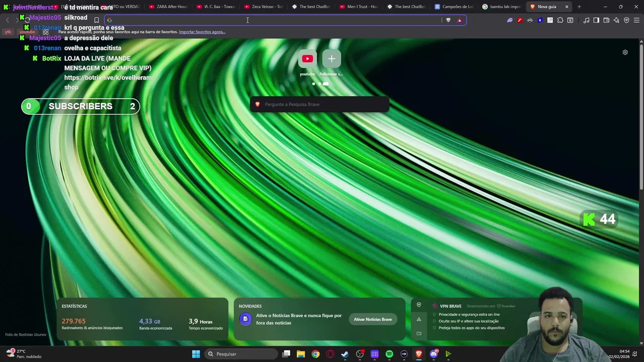This screenshot has height=362, width=644.
Task: Open Windows Task View icon
Action: click(x=286, y=354)
